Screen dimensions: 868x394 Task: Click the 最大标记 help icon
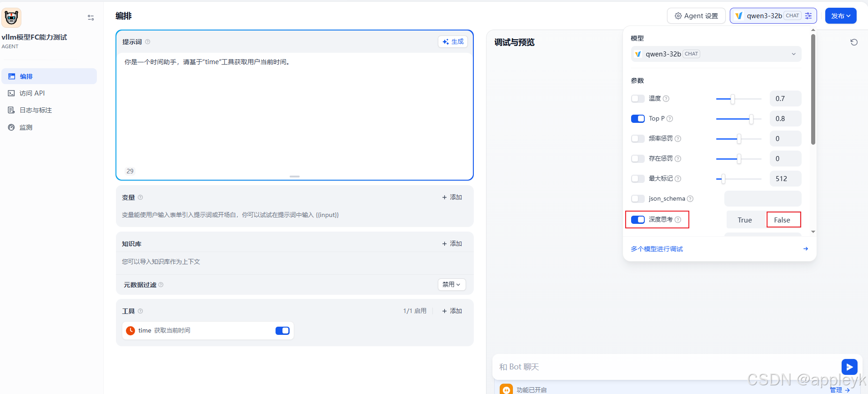[678, 179]
